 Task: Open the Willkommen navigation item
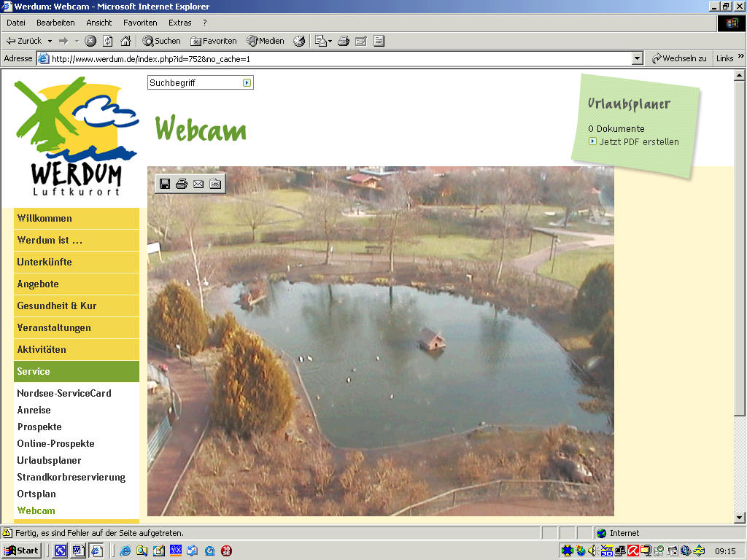coord(77,219)
